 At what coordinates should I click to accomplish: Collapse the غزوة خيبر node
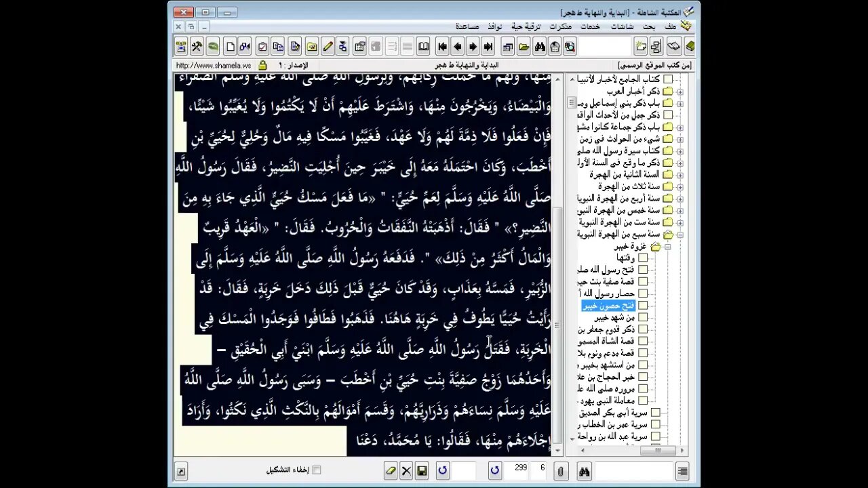pyautogui.click(x=667, y=247)
